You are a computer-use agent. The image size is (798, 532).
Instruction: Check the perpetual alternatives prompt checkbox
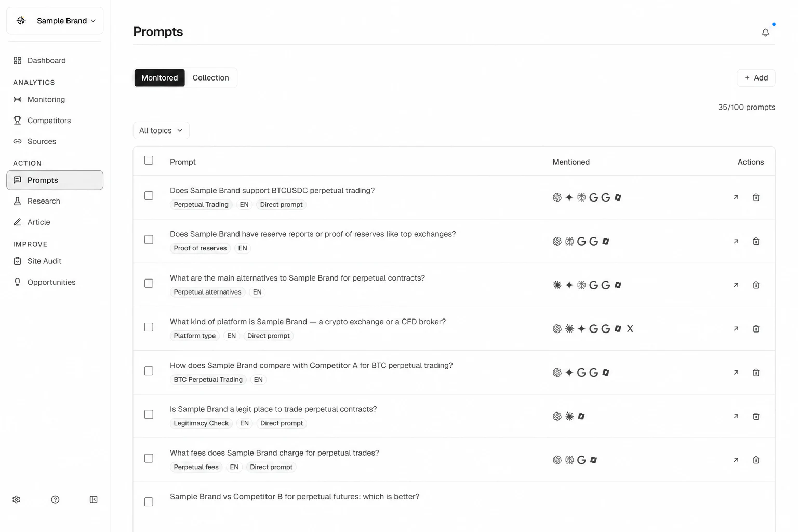pyautogui.click(x=149, y=283)
